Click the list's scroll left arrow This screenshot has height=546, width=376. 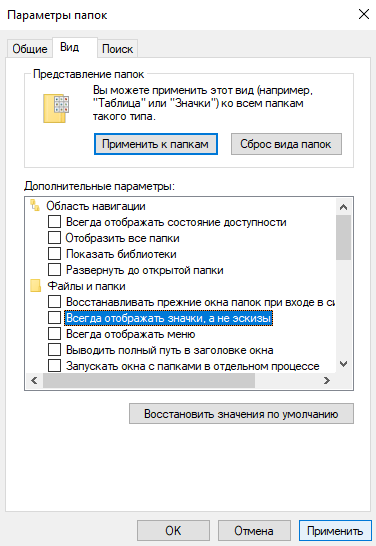pos(34,381)
